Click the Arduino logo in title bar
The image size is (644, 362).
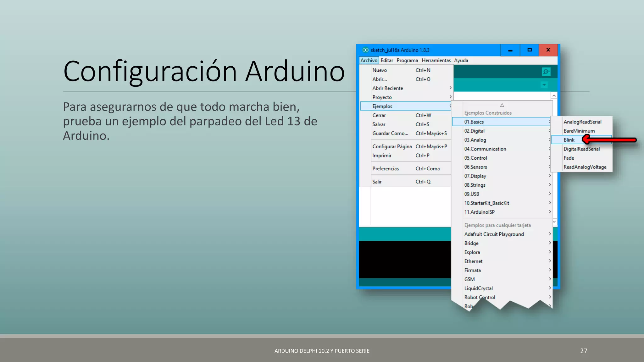(x=365, y=50)
